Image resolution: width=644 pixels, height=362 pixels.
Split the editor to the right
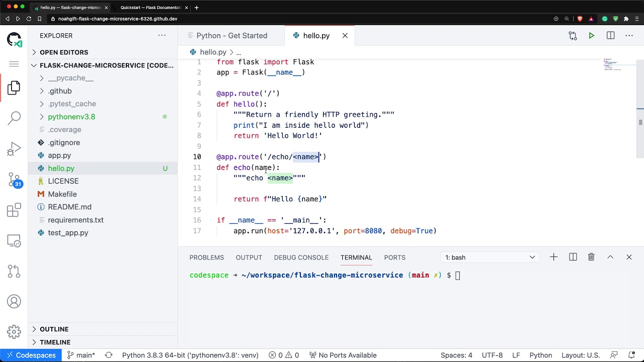click(x=610, y=36)
